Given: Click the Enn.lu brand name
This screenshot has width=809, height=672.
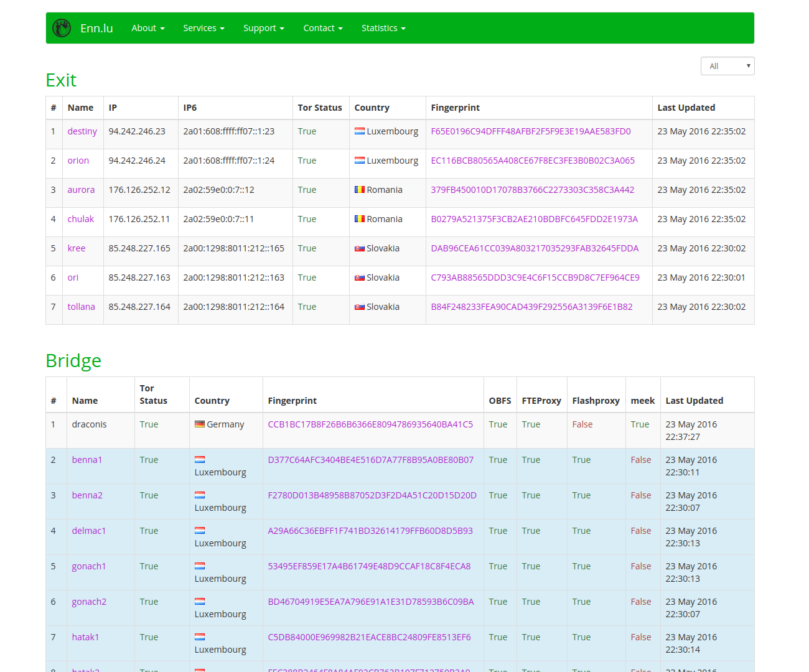Looking at the screenshot, I should (96, 28).
